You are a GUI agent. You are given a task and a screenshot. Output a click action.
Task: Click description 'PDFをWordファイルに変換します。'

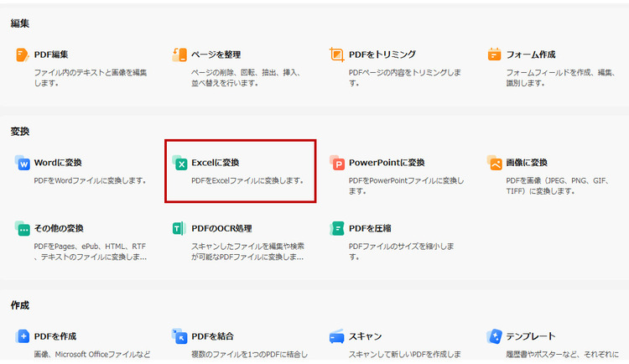pyautogui.click(x=90, y=180)
